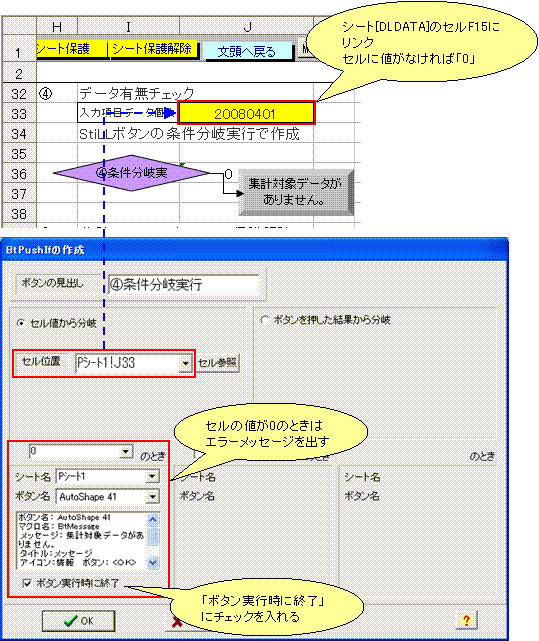539x641 pixels.
Task: Click the help question mark icon
Action: tap(466, 620)
